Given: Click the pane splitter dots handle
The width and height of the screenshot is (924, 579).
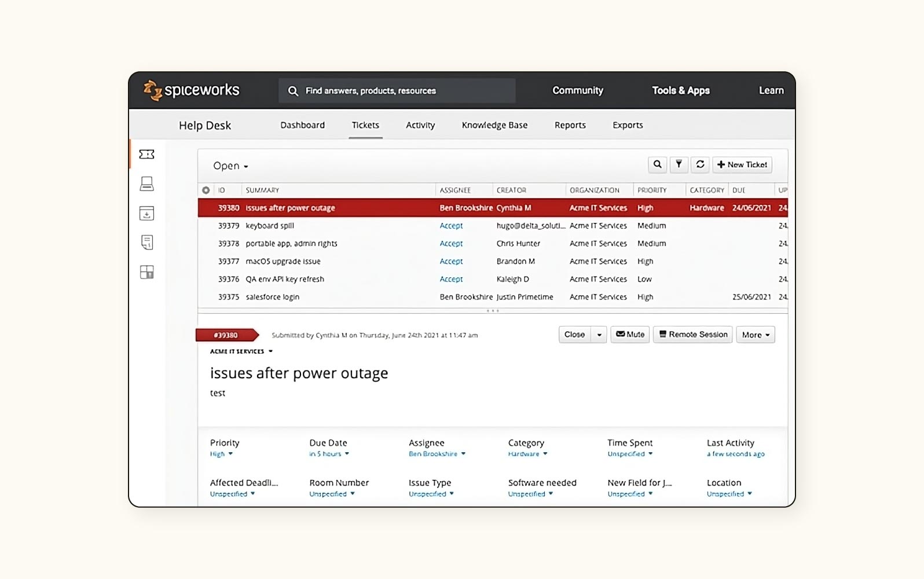Looking at the screenshot, I should [493, 311].
